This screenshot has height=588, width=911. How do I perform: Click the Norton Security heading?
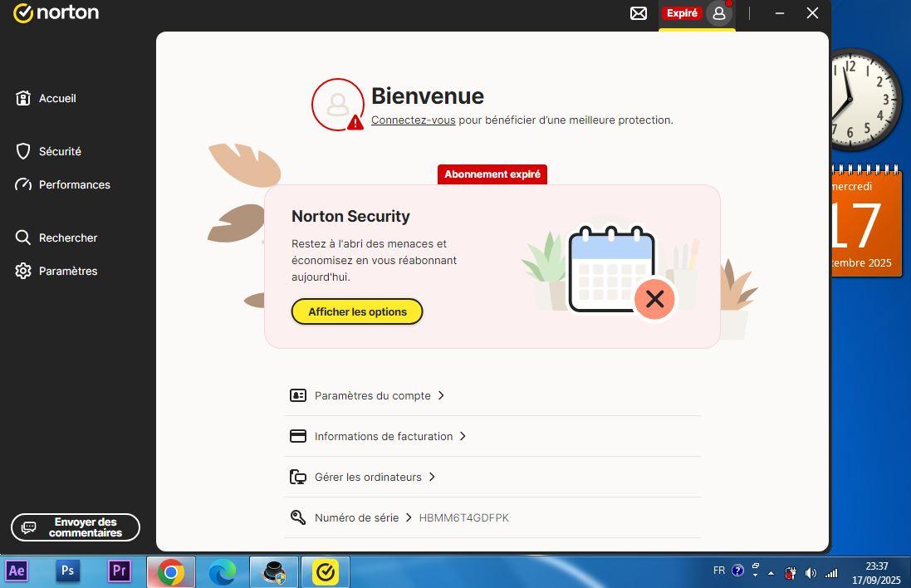(x=350, y=216)
